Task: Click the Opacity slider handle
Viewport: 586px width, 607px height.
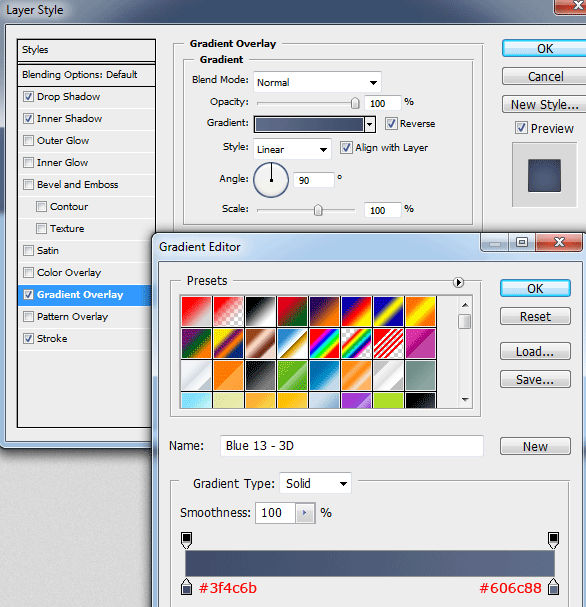Action: pyautogui.click(x=355, y=103)
